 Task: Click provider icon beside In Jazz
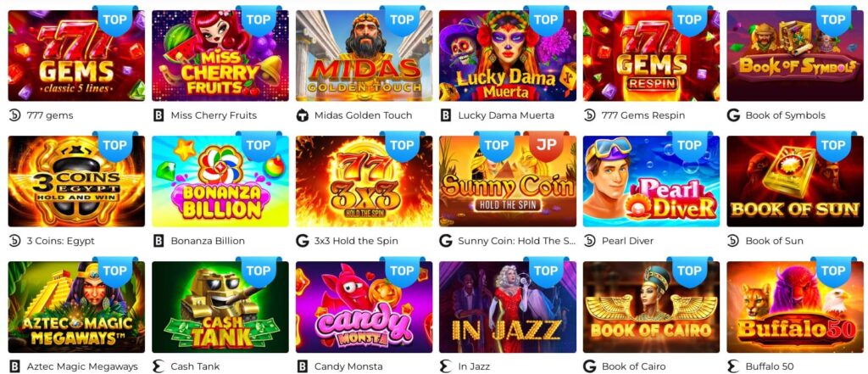[446, 366]
